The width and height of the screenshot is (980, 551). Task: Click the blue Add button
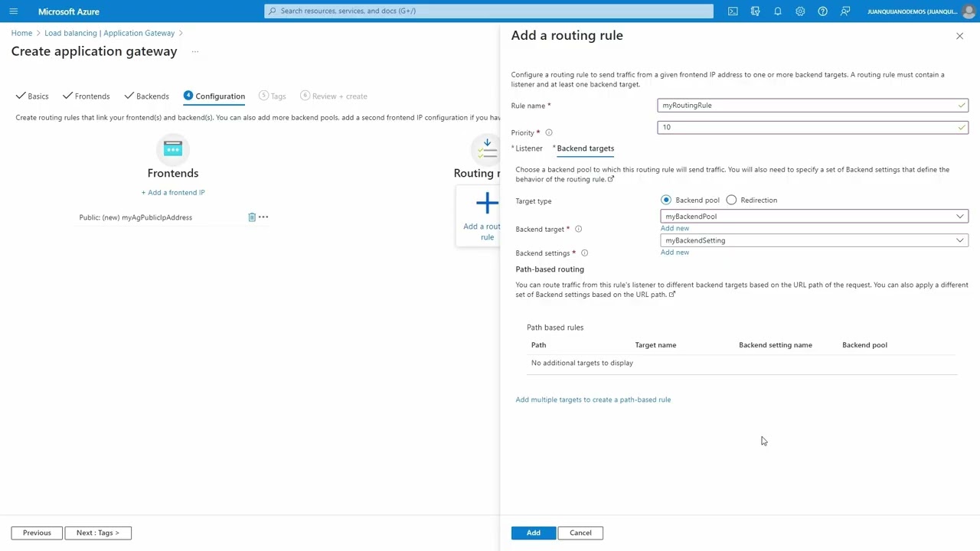point(533,533)
